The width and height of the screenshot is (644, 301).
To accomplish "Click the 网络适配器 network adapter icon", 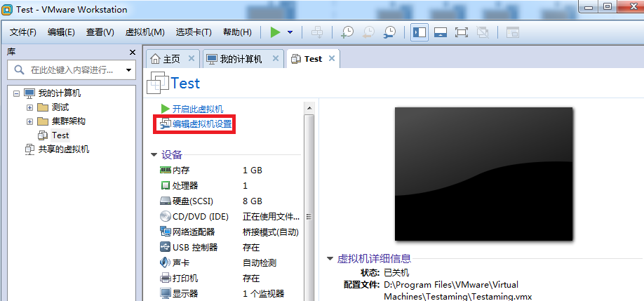I will click(165, 232).
